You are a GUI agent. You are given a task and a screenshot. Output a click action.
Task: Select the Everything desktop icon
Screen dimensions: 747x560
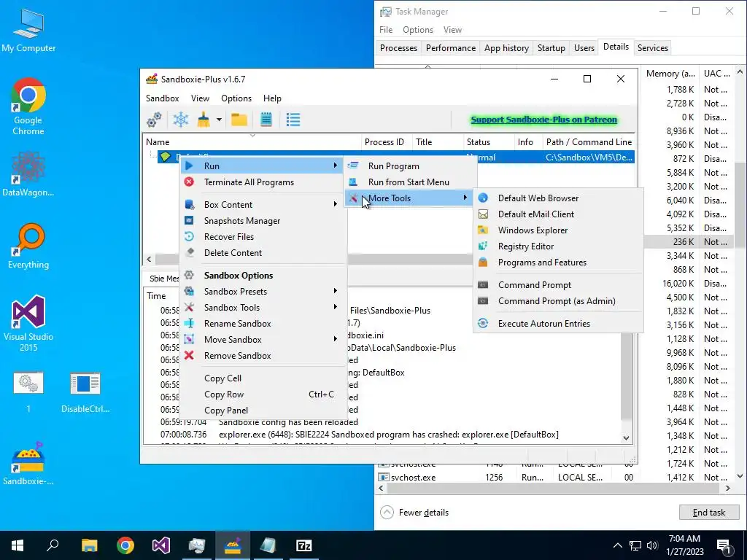[28, 246]
